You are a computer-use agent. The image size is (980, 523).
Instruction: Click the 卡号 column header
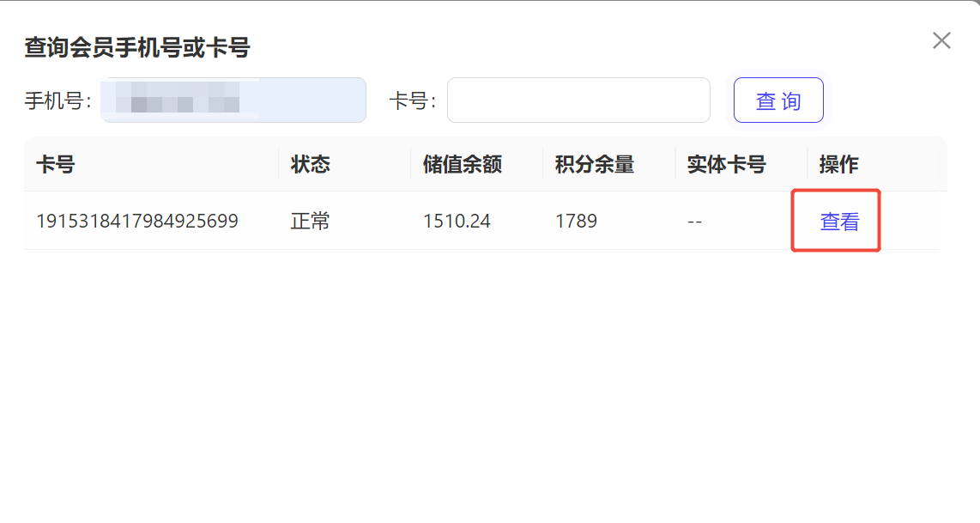(56, 165)
